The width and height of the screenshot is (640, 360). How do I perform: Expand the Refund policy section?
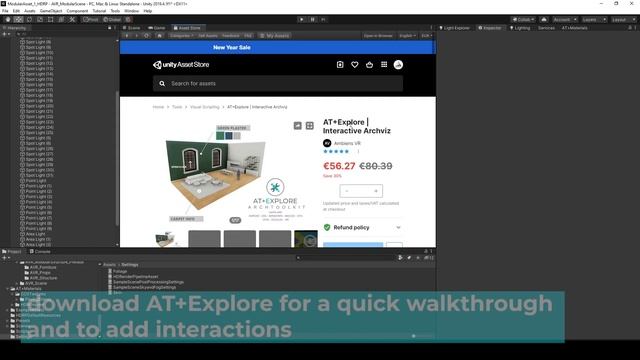tap(362, 227)
